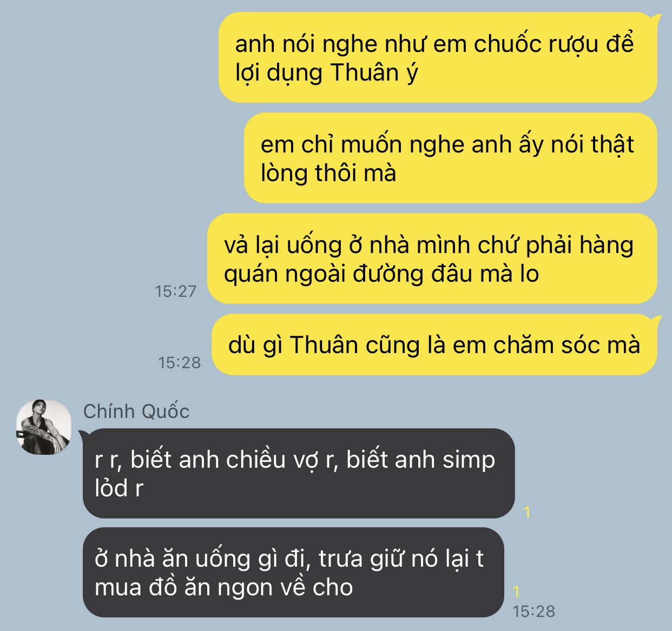Viewport: 672px width, 631px height.
Task: Select the dark bubble about mua đồ ăn ngon
Action: pyautogui.click(x=293, y=573)
